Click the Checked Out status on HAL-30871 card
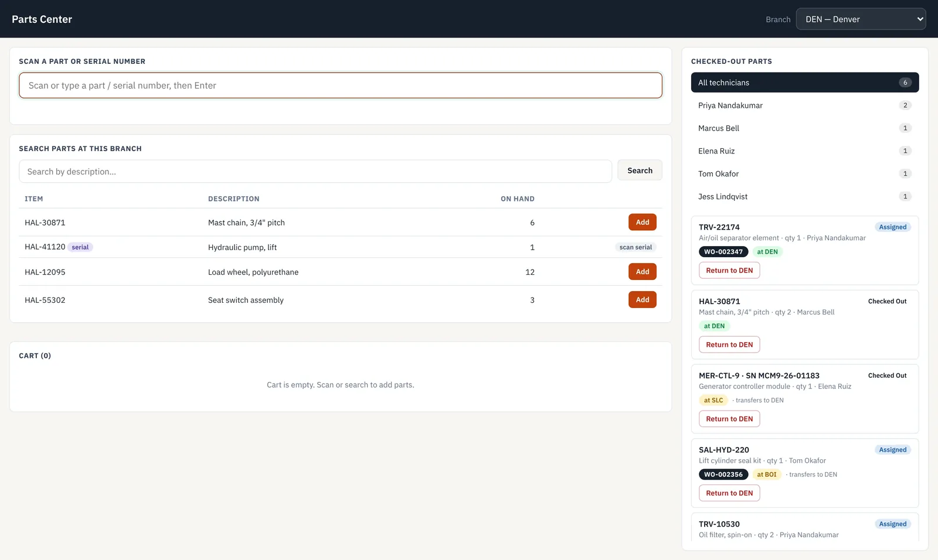The image size is (938, 560). tap(887, 302)
